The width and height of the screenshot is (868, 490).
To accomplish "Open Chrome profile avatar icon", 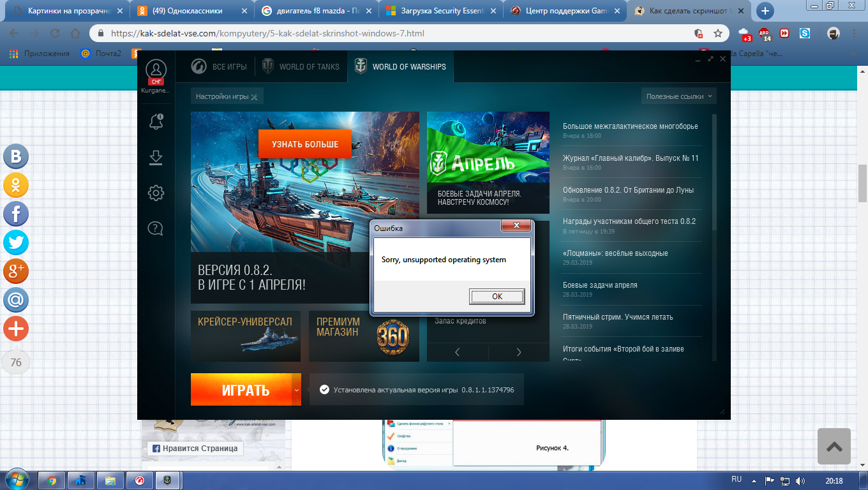I will 833,33.
